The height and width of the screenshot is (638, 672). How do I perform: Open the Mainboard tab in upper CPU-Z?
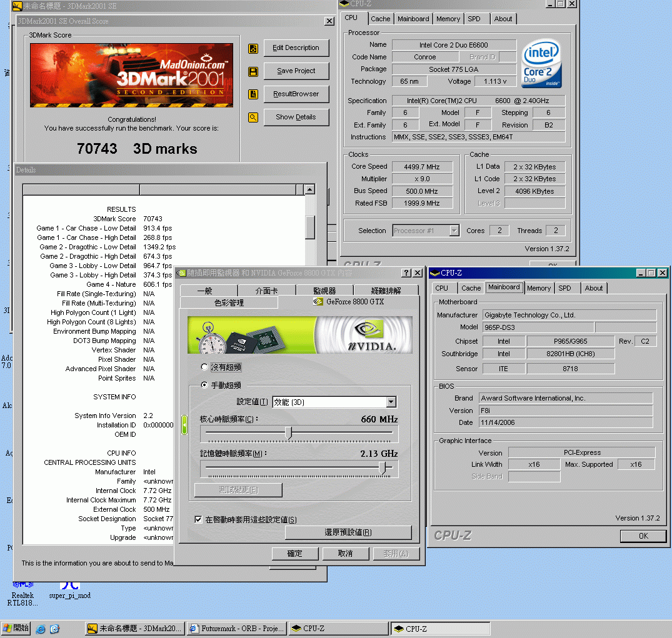[413, 19]
